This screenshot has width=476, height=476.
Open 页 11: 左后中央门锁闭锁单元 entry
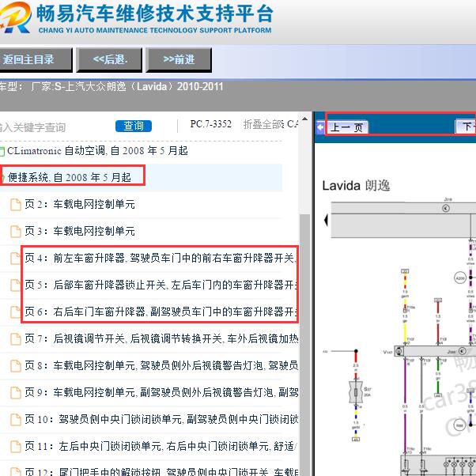tap(161, 446)
